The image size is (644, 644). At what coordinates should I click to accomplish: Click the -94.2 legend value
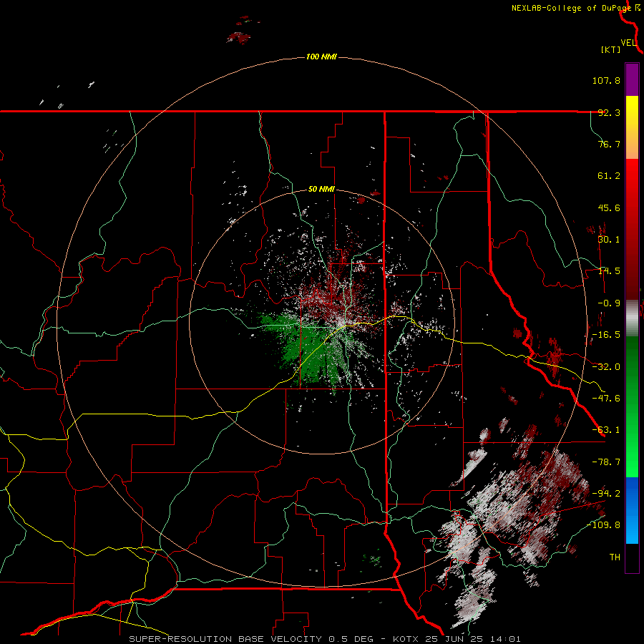coord(606,493)
